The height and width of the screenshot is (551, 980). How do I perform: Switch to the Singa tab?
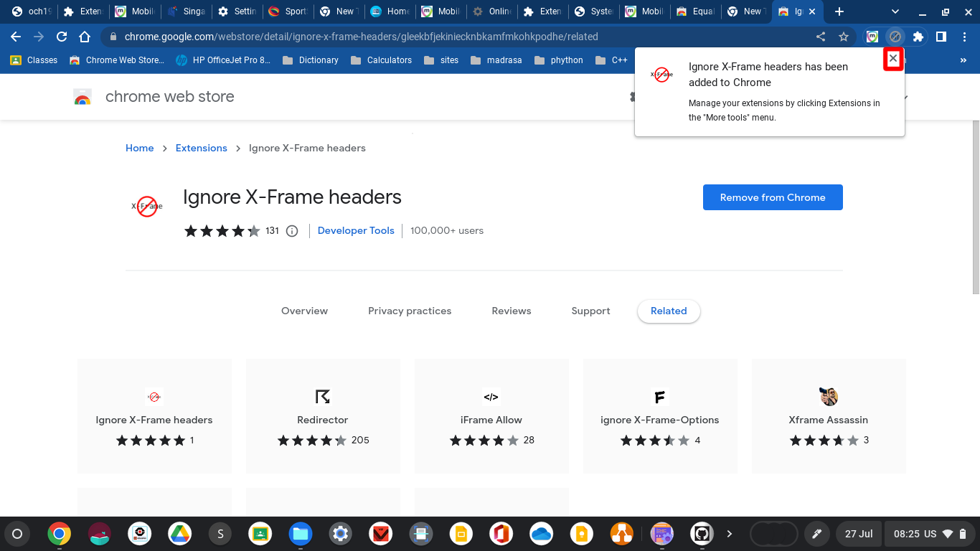tap(187, 11)
